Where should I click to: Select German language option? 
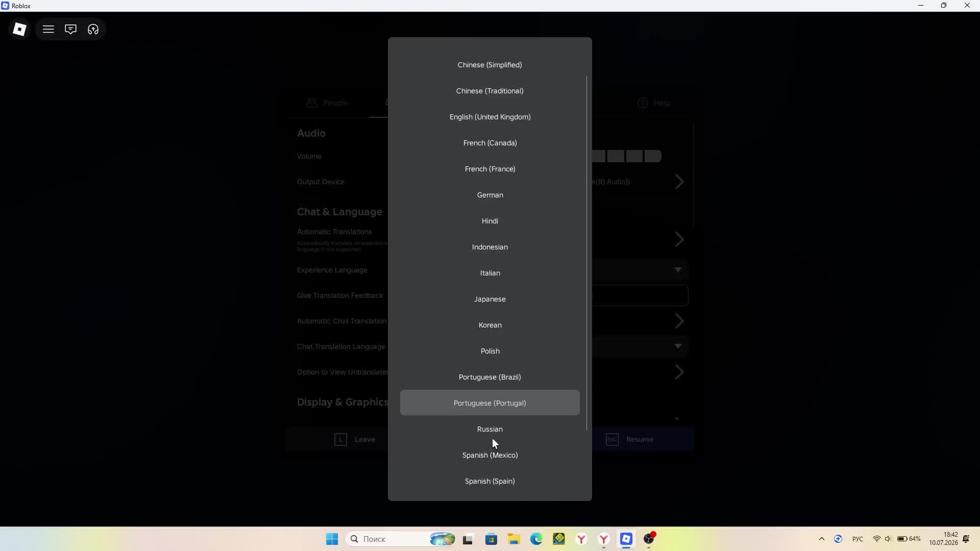(490, 195)
